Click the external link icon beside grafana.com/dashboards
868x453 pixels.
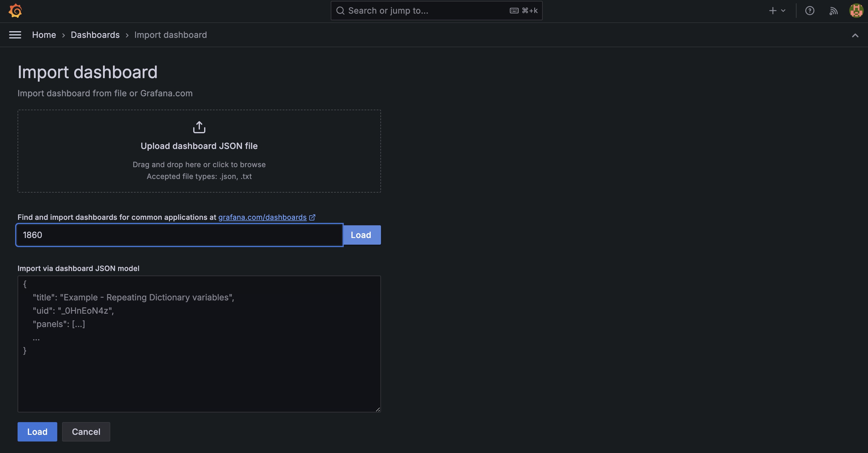(x=312, y=217)
